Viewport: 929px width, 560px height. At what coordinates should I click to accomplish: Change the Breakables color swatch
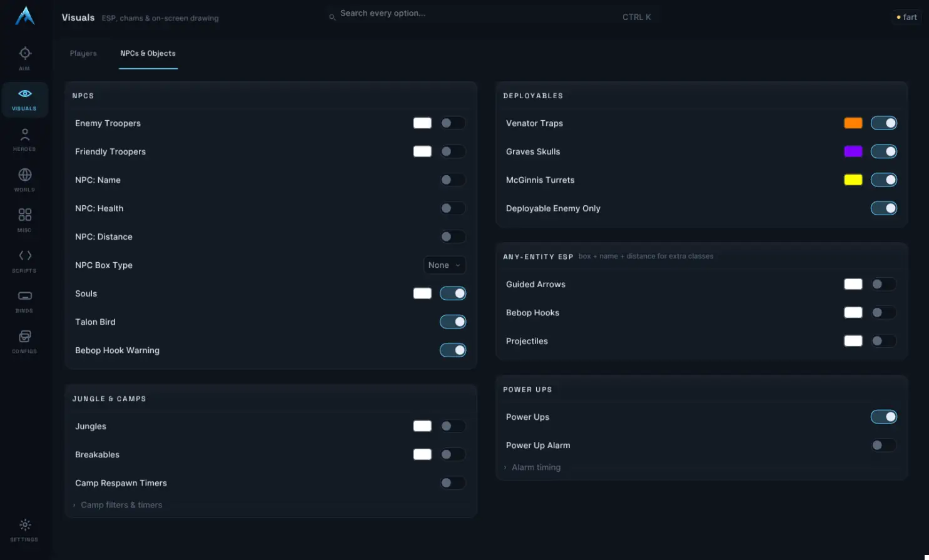pos(422,454)
